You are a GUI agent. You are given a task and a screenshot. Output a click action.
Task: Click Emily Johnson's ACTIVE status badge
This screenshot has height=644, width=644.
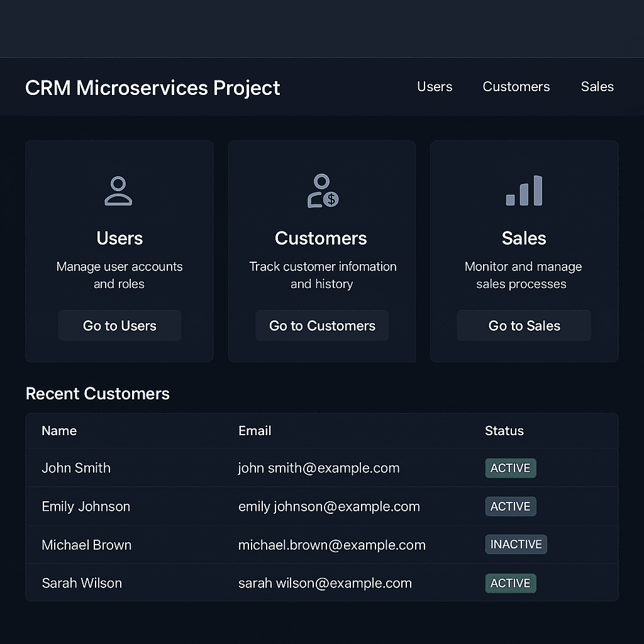[x=510, y=506]
